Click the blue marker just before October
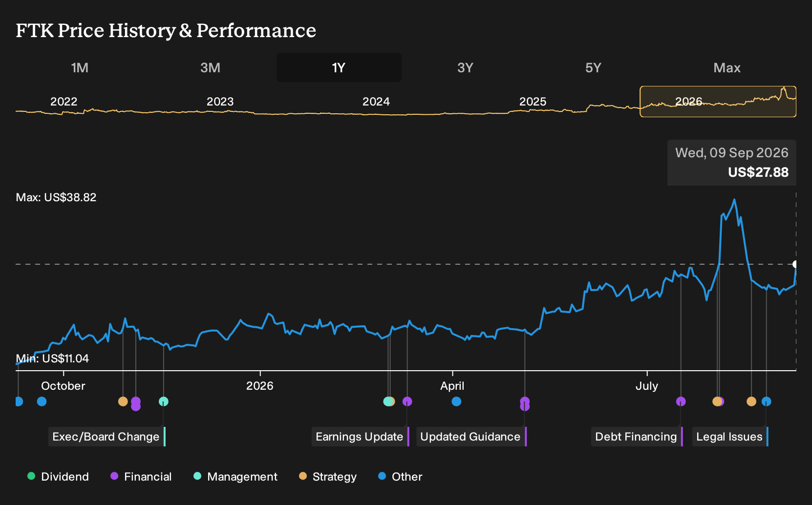Image resolution: width=812 pixels, height=505 pixels. tap(42, 401)
